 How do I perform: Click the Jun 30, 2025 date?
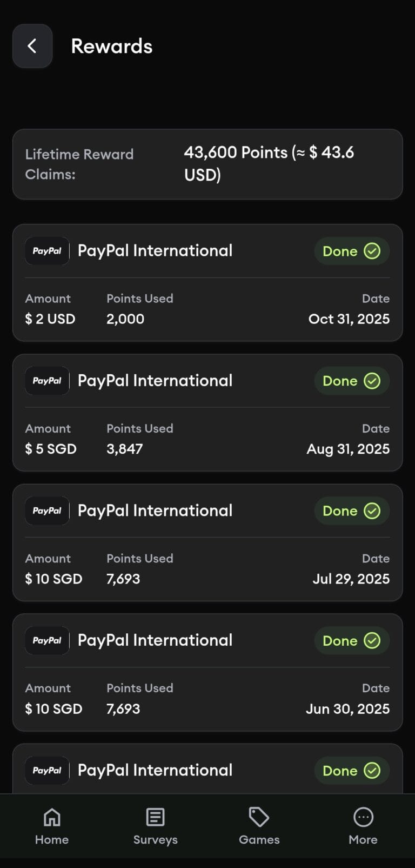[347, 708]
